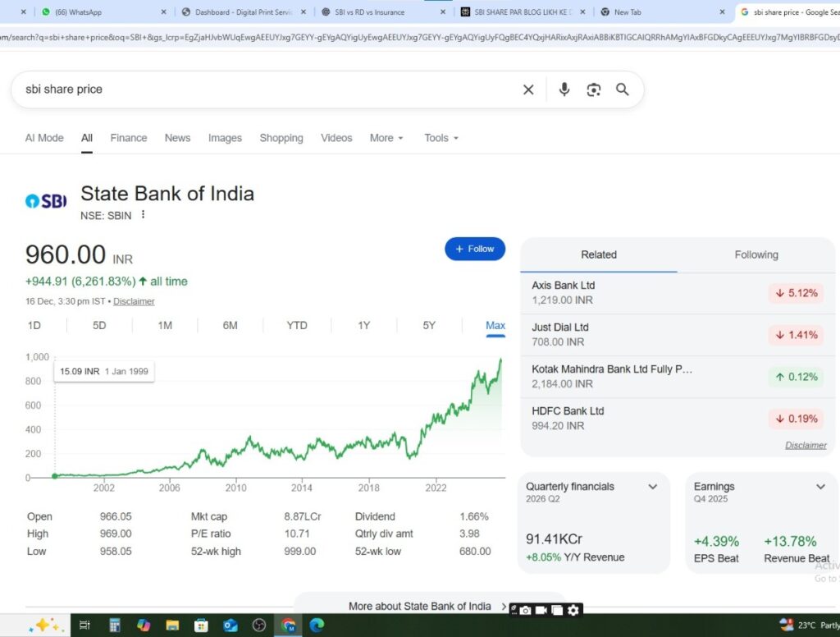Expand the More search filters dropdown
This screenshot has width=840, height=637.
tap(386, 138)
